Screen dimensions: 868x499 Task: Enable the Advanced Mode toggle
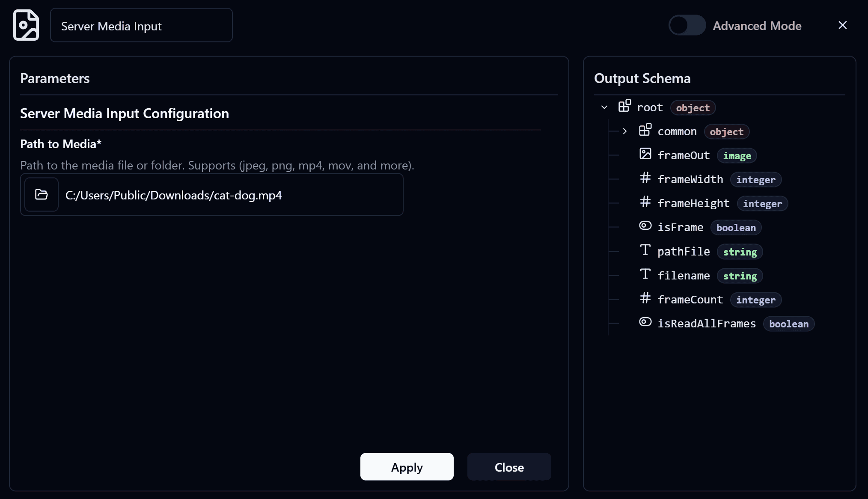[x=687, y=25]
